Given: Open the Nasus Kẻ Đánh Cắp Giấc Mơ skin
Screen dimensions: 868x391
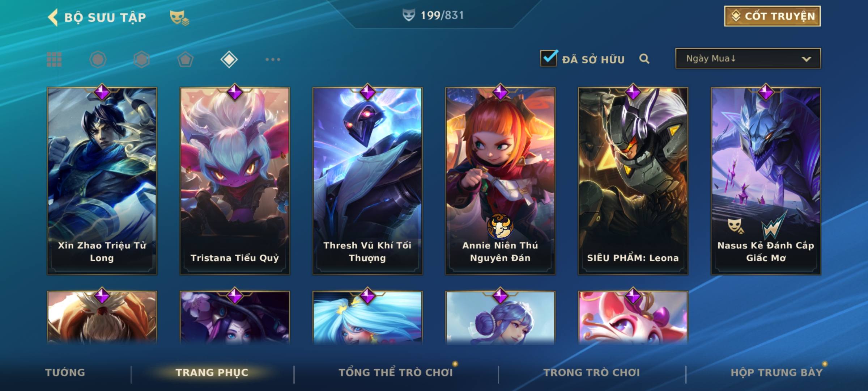Looking at the screenshot, I should coord(766,181).
